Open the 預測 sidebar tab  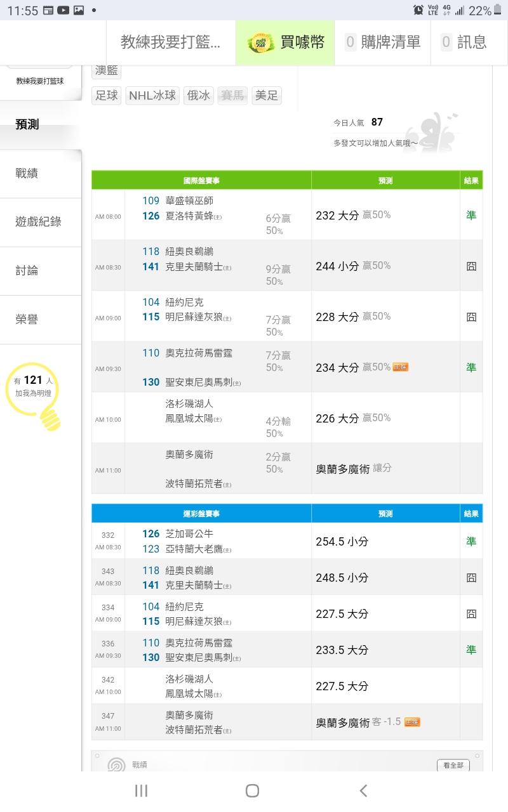tap(28, 124)
